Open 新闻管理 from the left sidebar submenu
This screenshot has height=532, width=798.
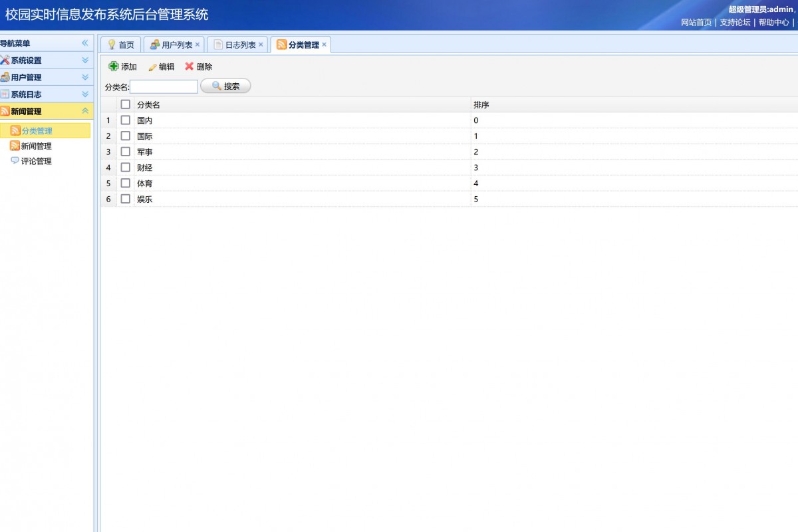pos(39,145)
